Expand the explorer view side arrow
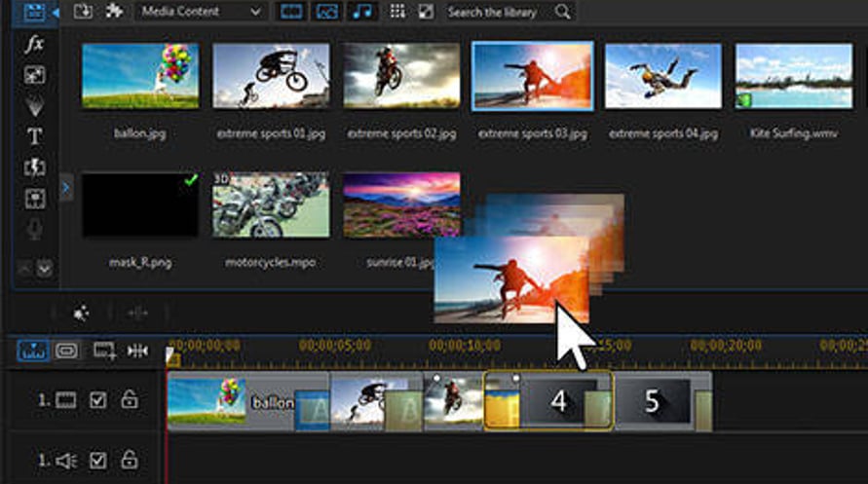This screenshot has height=484, width=868. [66, 188]
